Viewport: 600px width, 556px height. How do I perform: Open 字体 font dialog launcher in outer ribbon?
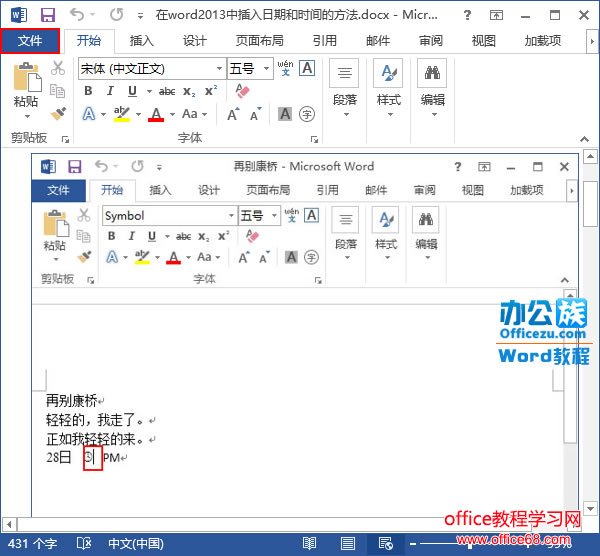click(x=314, y=139)
